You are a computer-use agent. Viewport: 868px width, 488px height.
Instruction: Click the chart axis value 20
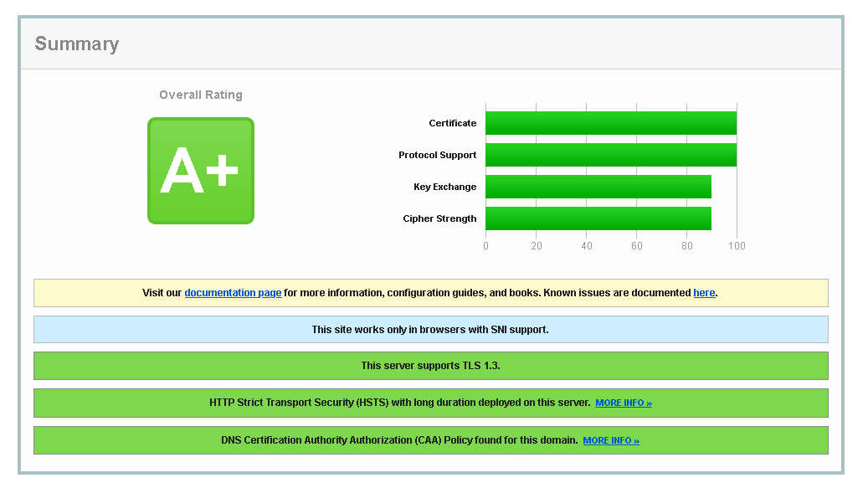537,245
